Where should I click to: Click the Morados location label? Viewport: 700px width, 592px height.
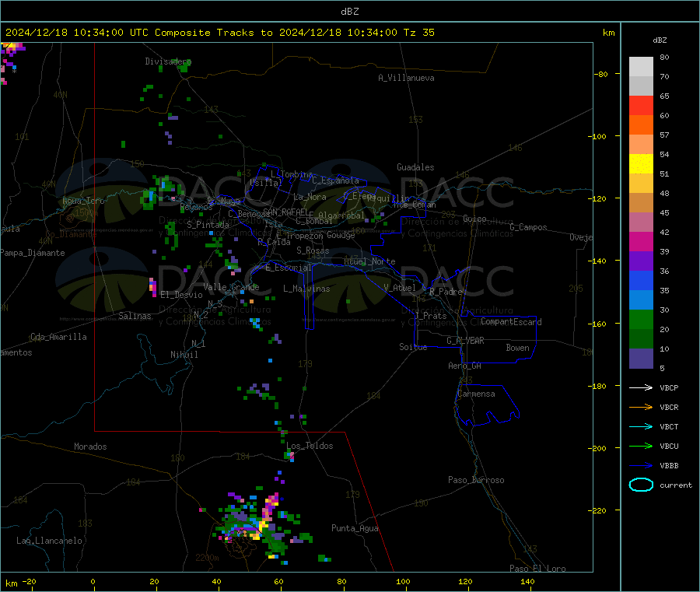[x=90, y=447]
